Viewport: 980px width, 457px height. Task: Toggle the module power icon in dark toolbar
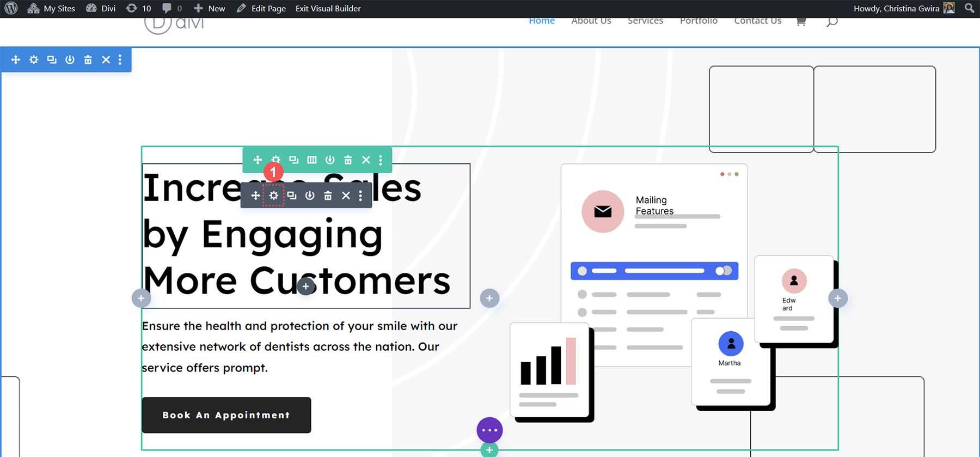pos(310,196)
